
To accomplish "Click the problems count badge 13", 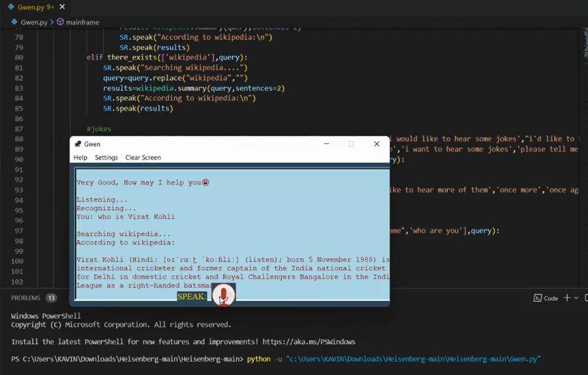I will 52,298.
